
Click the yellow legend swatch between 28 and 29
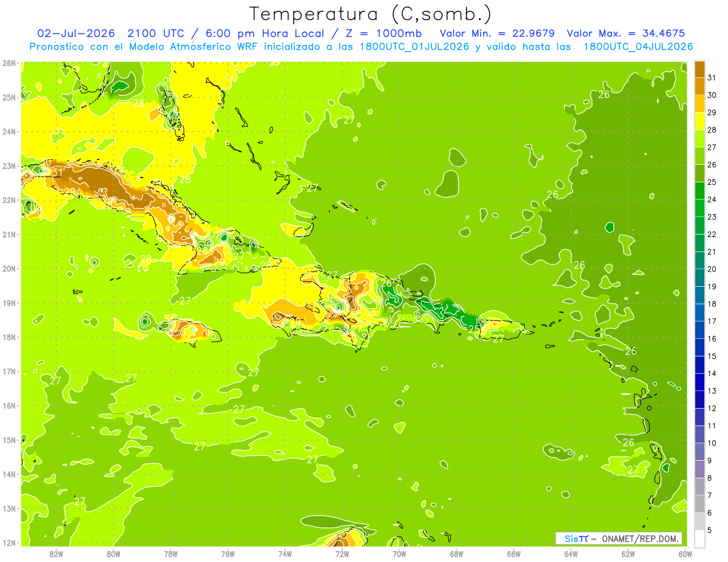(x=699, y=121)
